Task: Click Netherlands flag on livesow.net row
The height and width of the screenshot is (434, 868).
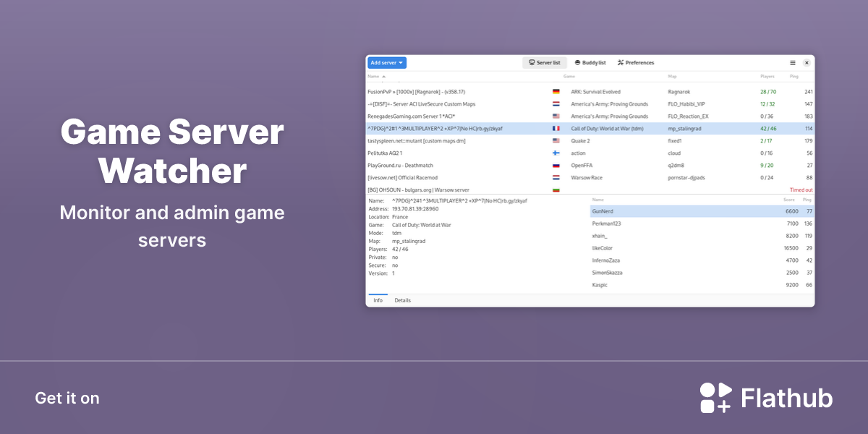Action: pos(556,178)
